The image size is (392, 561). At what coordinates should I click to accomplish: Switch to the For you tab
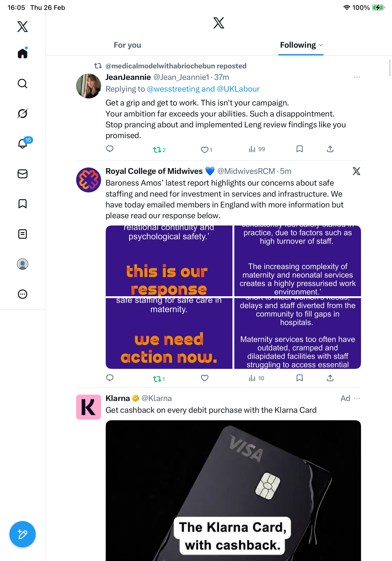pyautogui.click(x=127, y=45)
